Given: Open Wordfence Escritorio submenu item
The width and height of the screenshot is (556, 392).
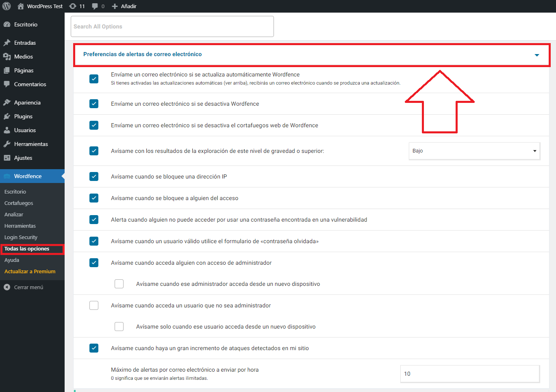Looking at the screenshot, I should point(15,192).
